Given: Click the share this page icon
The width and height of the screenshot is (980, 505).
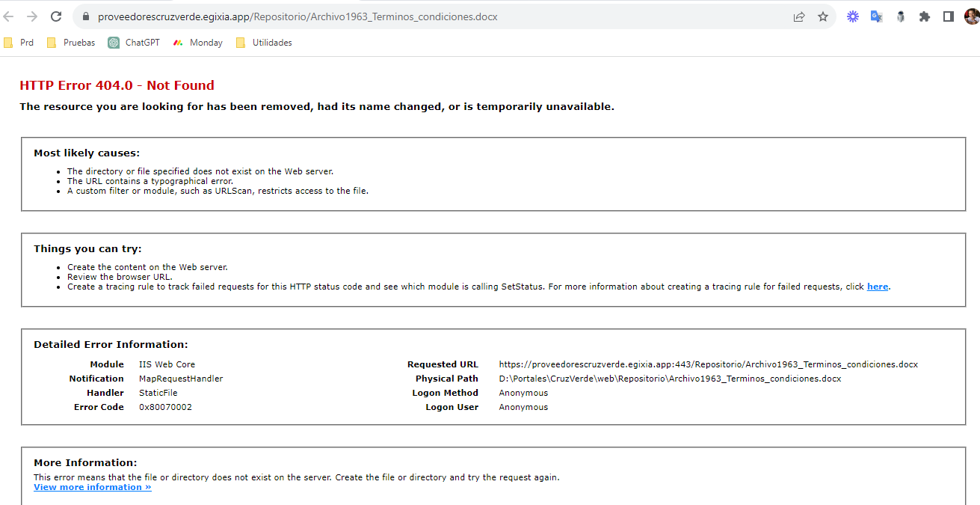Looking at the screenshot, I should click(x=799, y=16).
